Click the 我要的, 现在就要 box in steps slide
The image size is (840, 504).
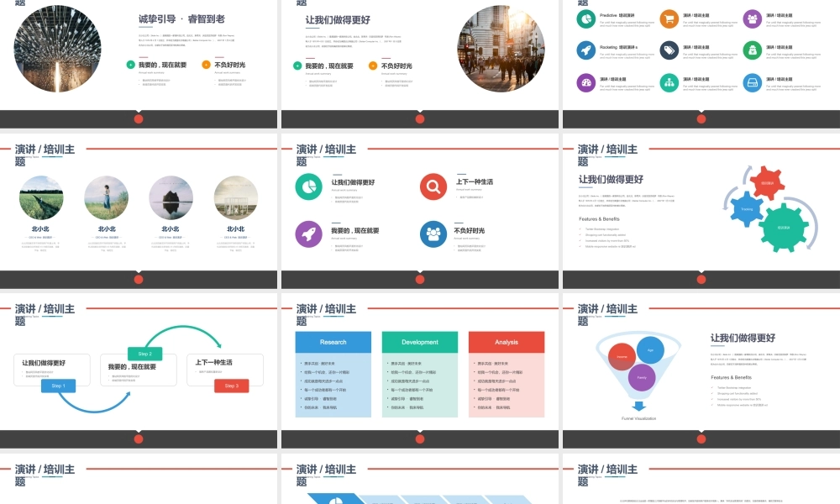point(139,370)
